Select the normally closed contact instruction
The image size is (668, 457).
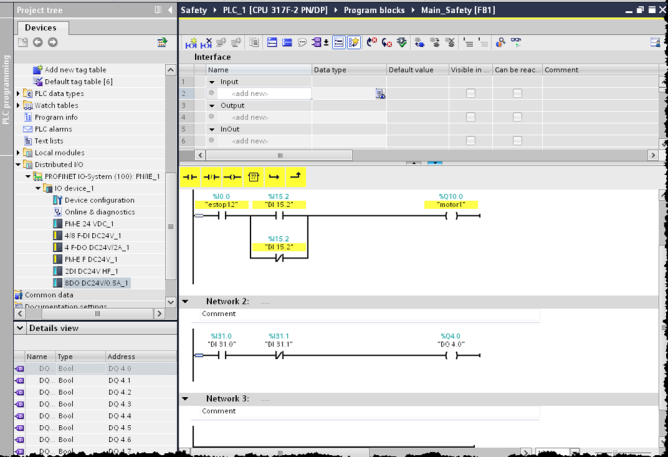click(x=211, y=177)
